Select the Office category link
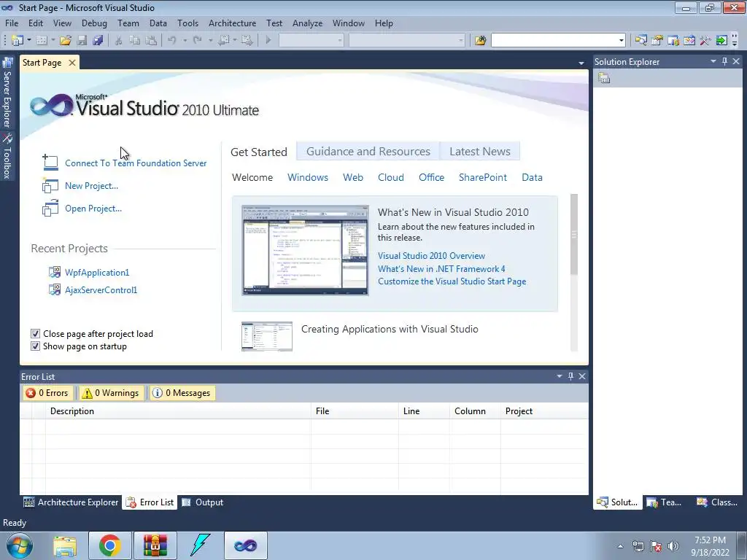 pos(432,178)
